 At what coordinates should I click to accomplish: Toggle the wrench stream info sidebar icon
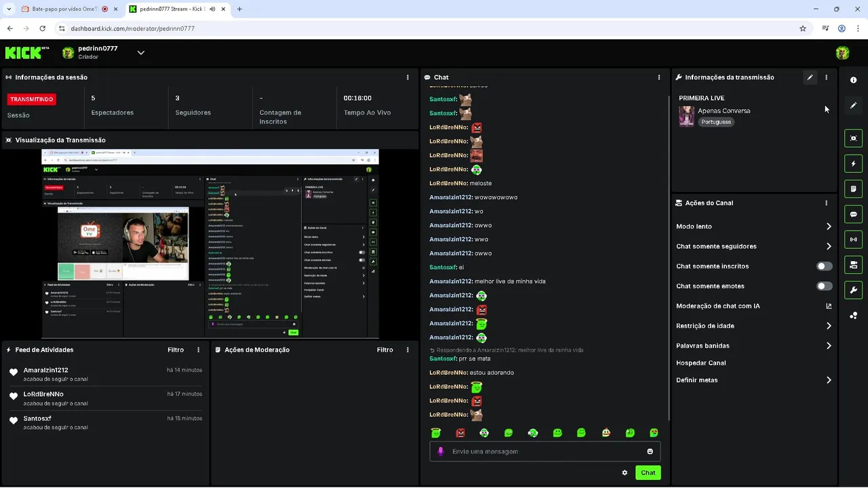click(853, 290)
